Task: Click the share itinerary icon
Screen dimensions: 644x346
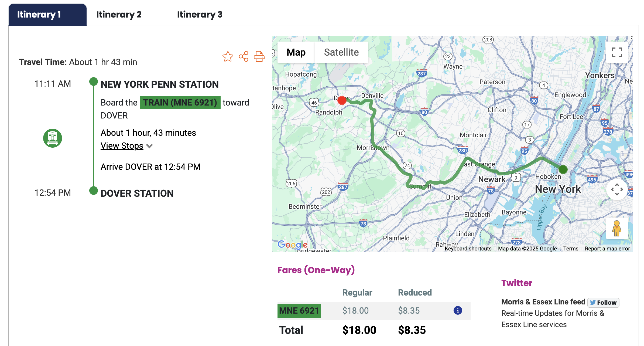Action: [x=244, y=57]
